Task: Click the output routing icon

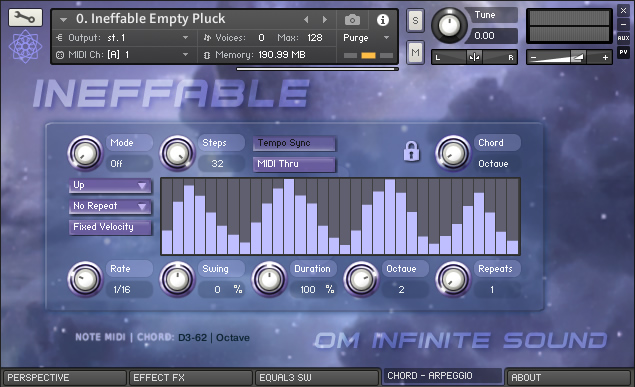Action: pyautogui.click(x=60, y=38)
